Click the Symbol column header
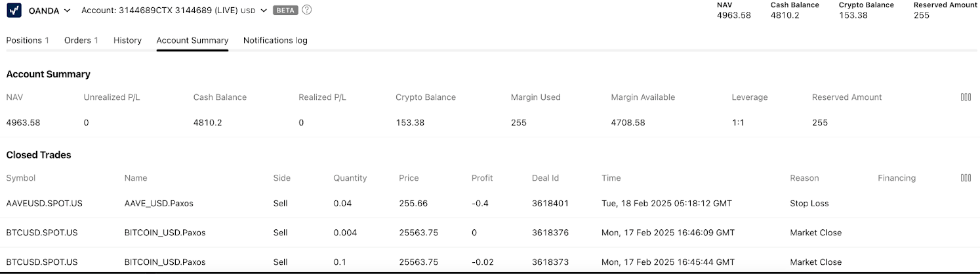 (x=21, y=178)
